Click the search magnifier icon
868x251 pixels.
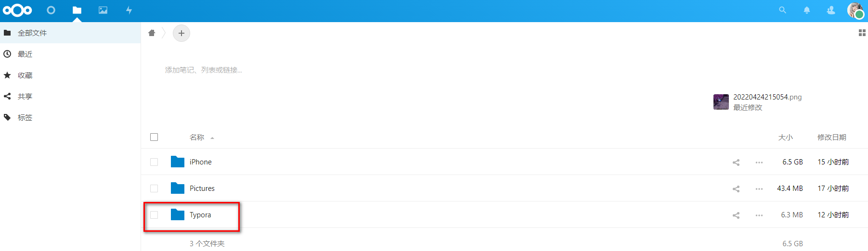[783, 10]
